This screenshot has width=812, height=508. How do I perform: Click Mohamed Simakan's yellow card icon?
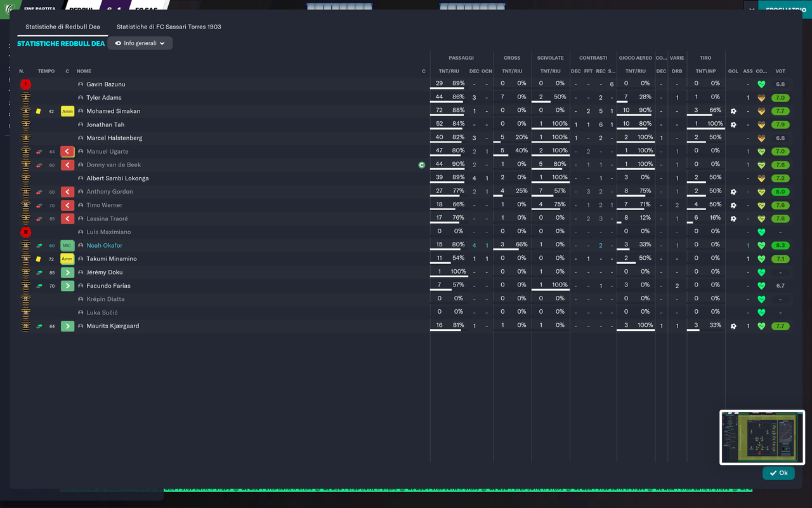pos(39,111)
